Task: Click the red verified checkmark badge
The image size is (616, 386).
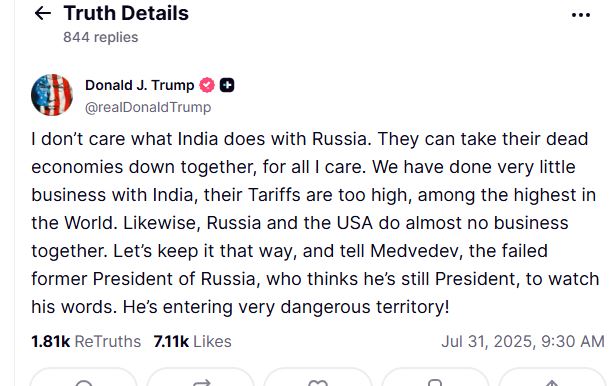Action: [x=207, y=85]
